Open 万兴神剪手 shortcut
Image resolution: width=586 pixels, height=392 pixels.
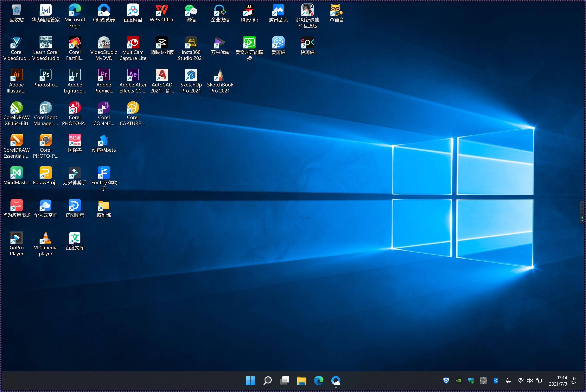point(75,173)
